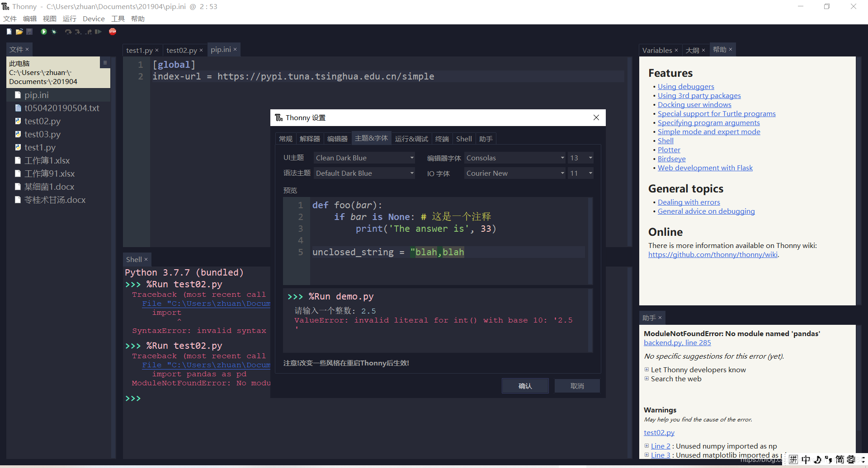Switch to the 编辑器 settings tab
Viewport: 868px width, 468px height.
(337, 139)
